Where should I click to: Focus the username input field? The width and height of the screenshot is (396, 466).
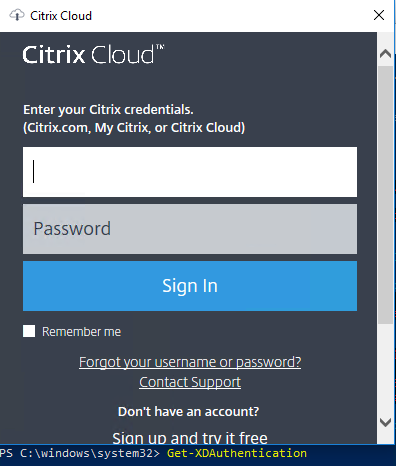[190, 172]
